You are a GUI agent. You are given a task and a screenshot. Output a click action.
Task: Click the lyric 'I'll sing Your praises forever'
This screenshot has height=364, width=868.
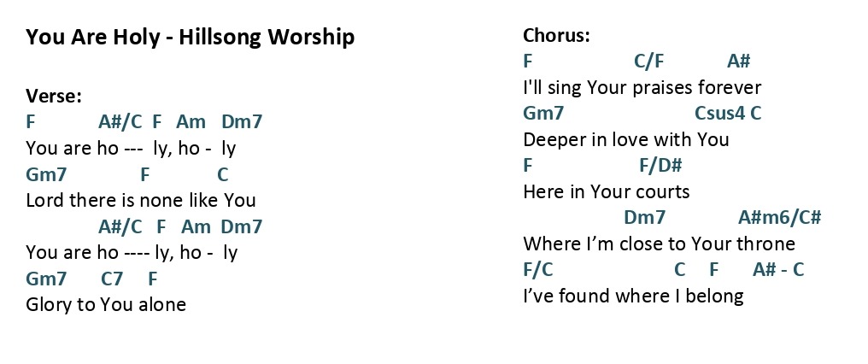coord(642,87)
